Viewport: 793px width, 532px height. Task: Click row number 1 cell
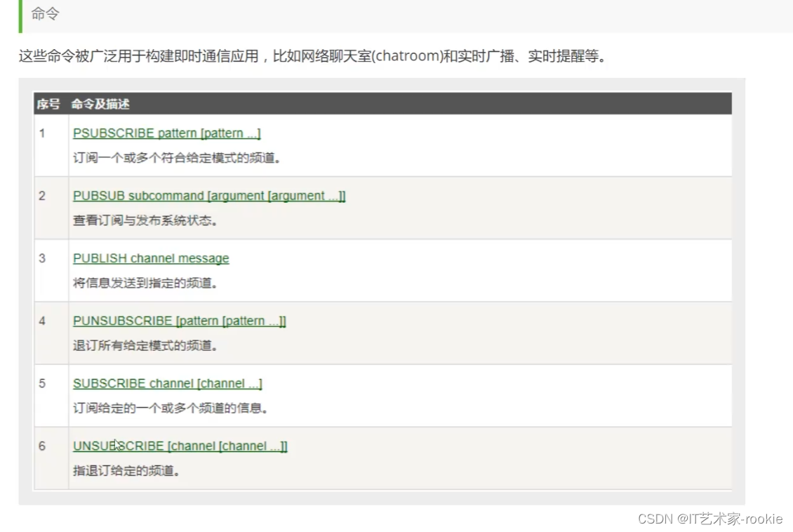click(x=51, y=145)
